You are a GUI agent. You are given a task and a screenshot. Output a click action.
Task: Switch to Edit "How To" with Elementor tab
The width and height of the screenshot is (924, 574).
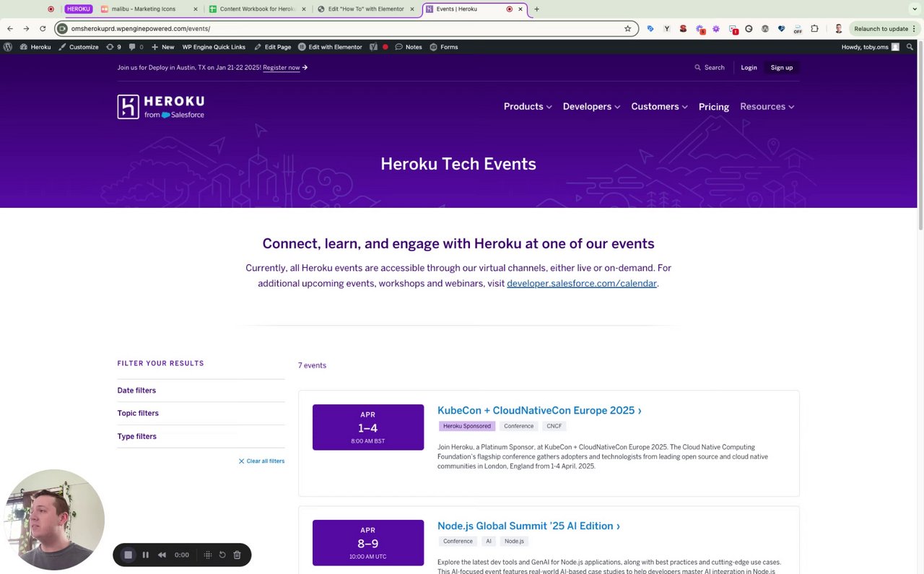pyautogui.click(x=365, y=9)
